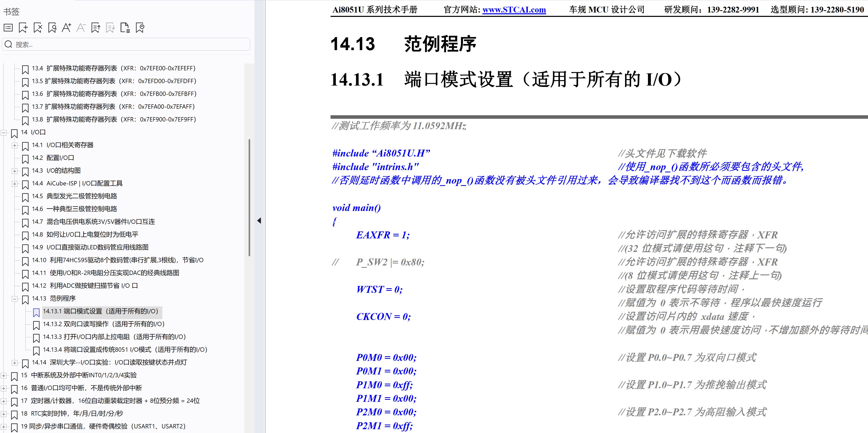868x433 pixels.
Task: Jump to bookmark "14.13.3 打开I/O口内部上拉电阻"
Action: (x=114, y=337)
